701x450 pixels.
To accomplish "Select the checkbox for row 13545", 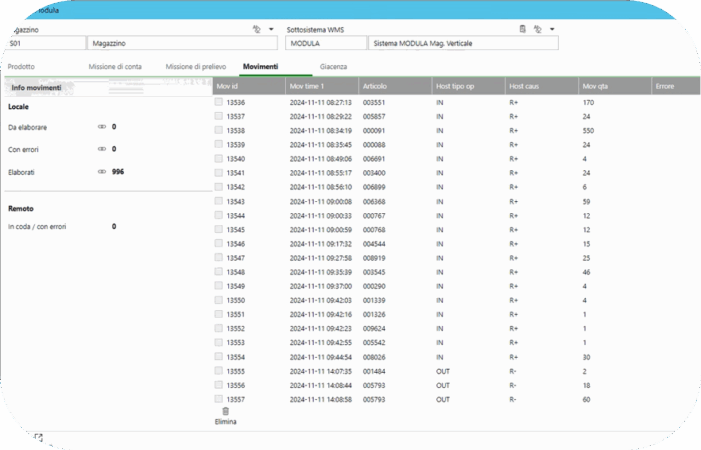I will point(219,229).
